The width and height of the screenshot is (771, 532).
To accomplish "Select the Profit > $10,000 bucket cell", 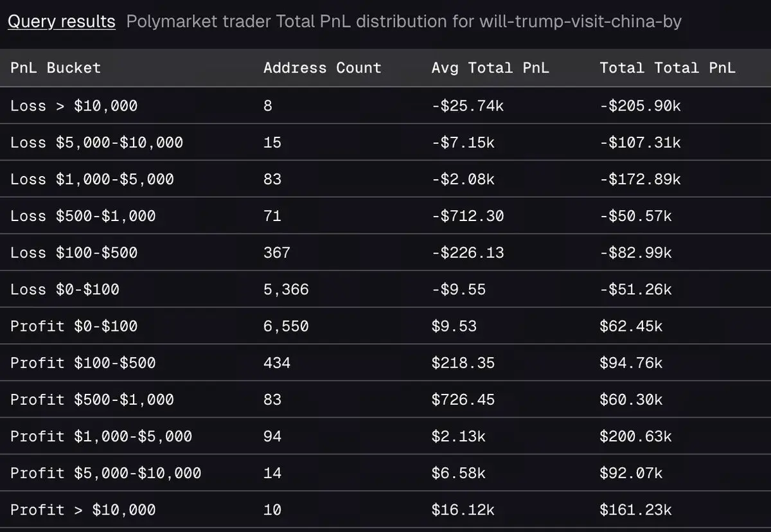I will click(83, 510).
